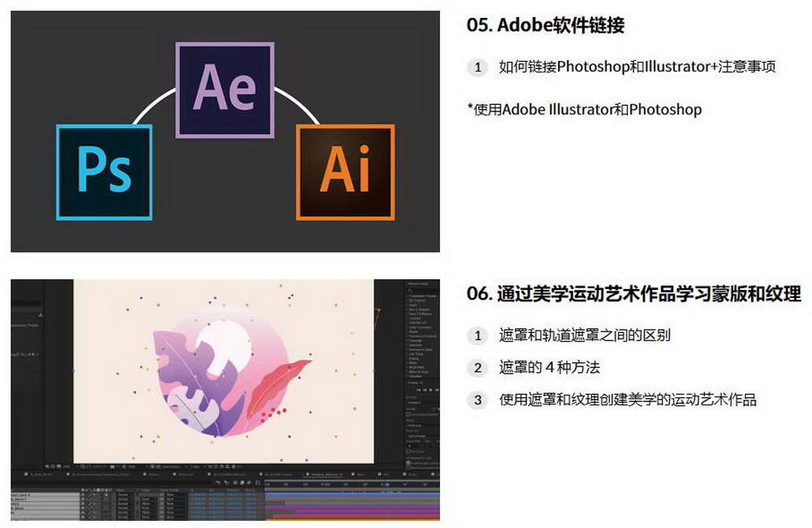
Task: Click number badge 2 beside '遮罩的 4 种方法'
Action: point(477,368)
